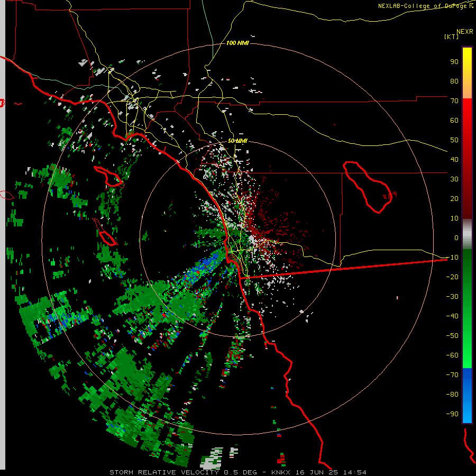Click the 90 value on the velocity scale
This screenshot has height=476, width=476.
pyautogui.click(x=454, y=62)
